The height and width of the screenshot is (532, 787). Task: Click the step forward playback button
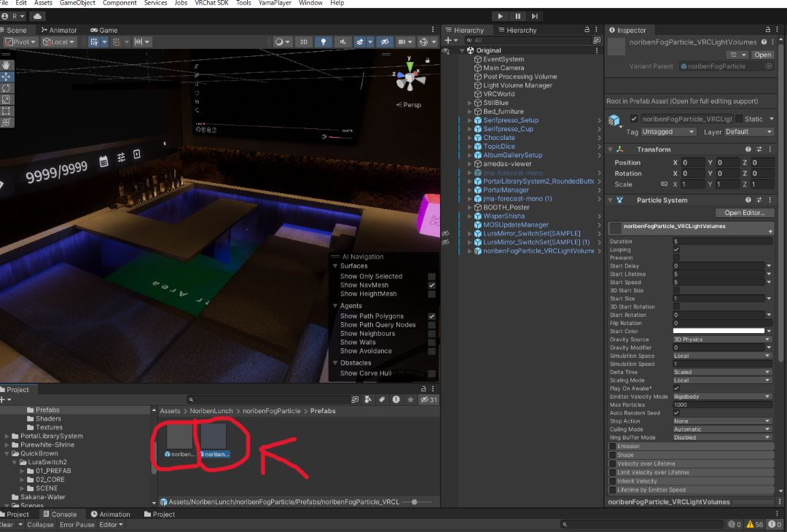[x=535, y=16]
